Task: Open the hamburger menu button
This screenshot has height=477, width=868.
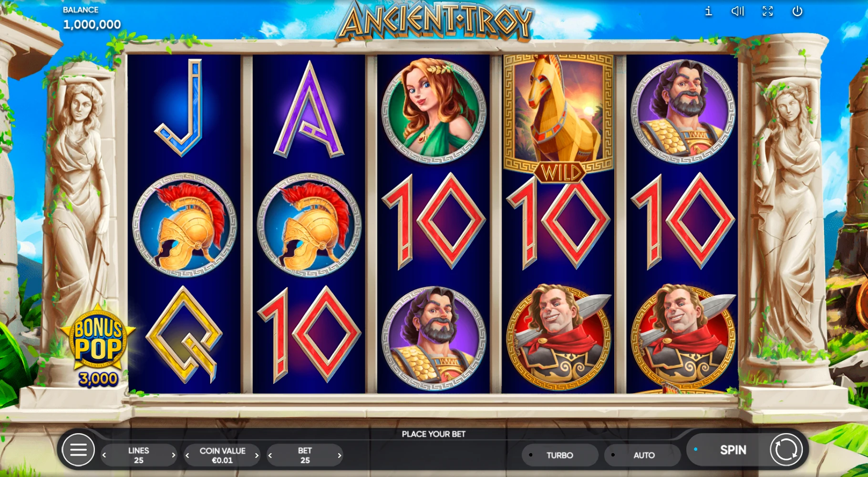Action: (78, 449)
